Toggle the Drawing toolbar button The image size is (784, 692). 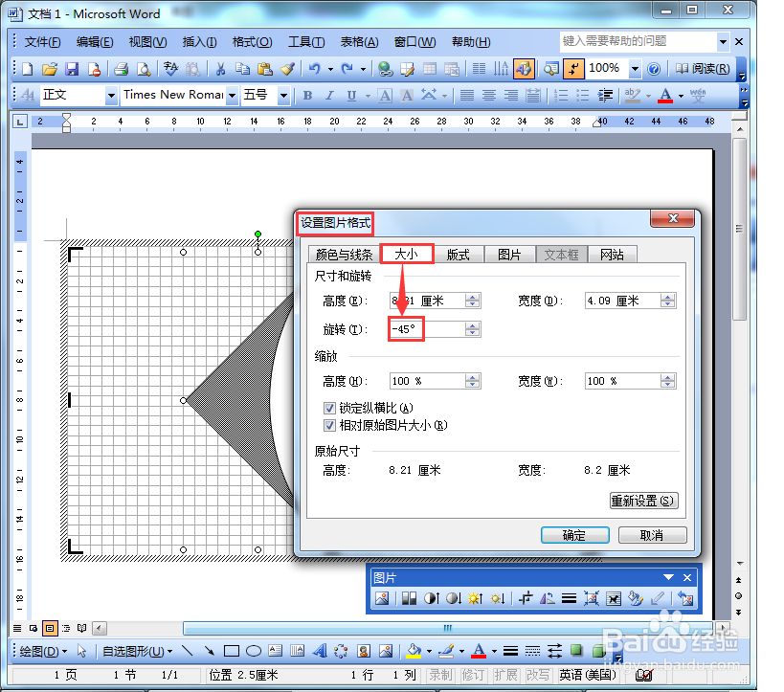[x=524, y=69]
